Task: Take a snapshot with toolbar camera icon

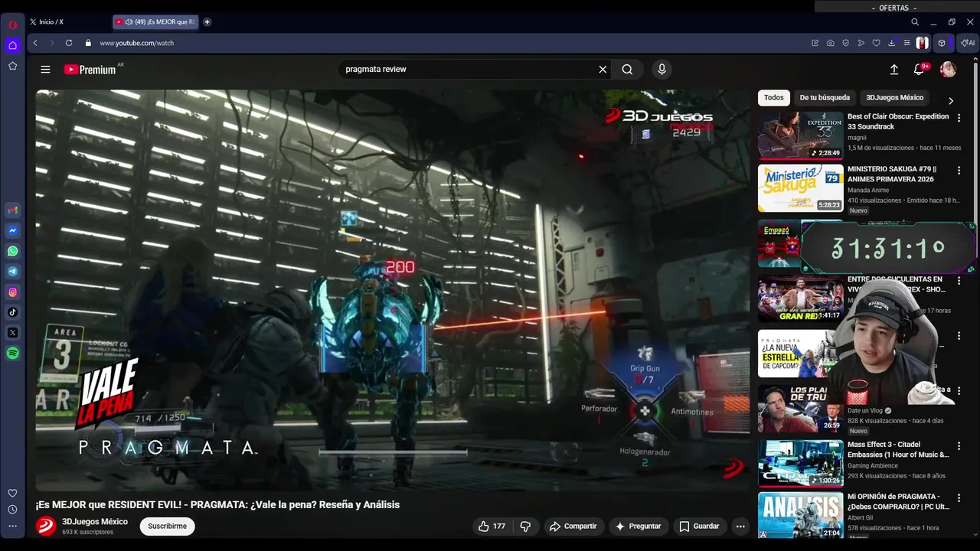Action: (x=831, y=43)
